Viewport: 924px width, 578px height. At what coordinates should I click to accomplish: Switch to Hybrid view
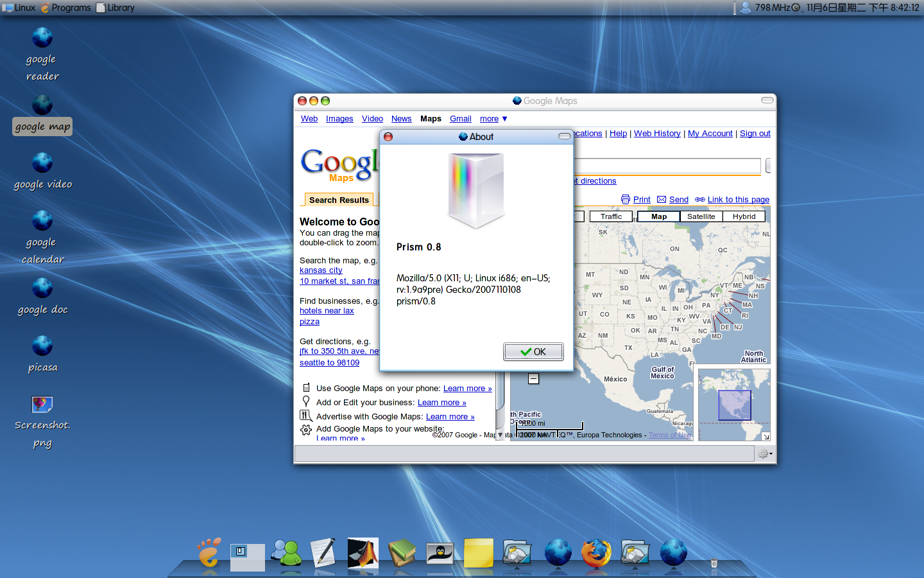[744, 216]
